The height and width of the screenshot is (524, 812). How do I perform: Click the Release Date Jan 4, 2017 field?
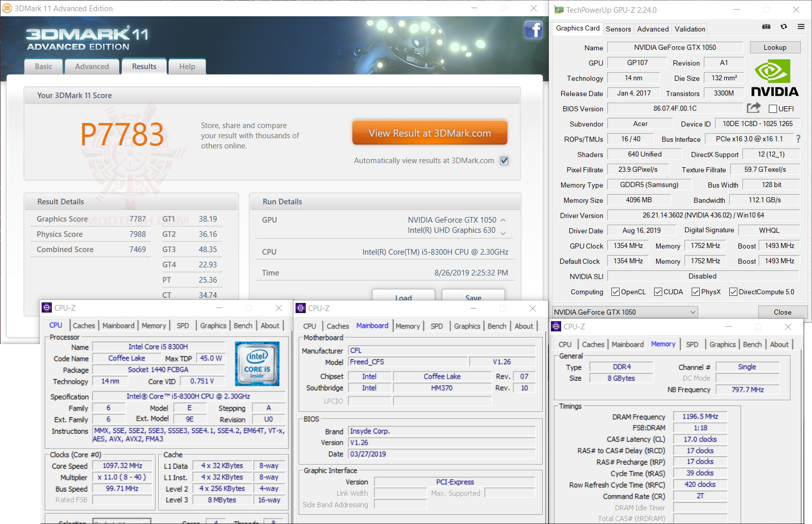(634, 93)
